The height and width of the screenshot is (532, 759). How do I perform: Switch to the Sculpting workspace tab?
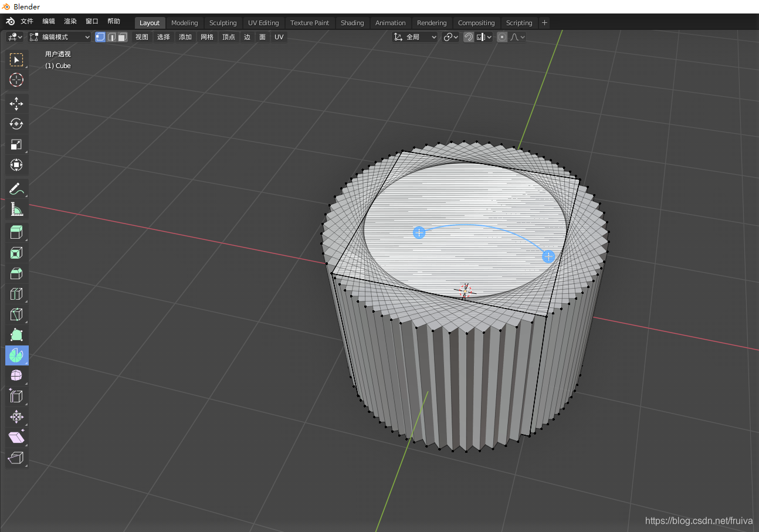[223, 23]
